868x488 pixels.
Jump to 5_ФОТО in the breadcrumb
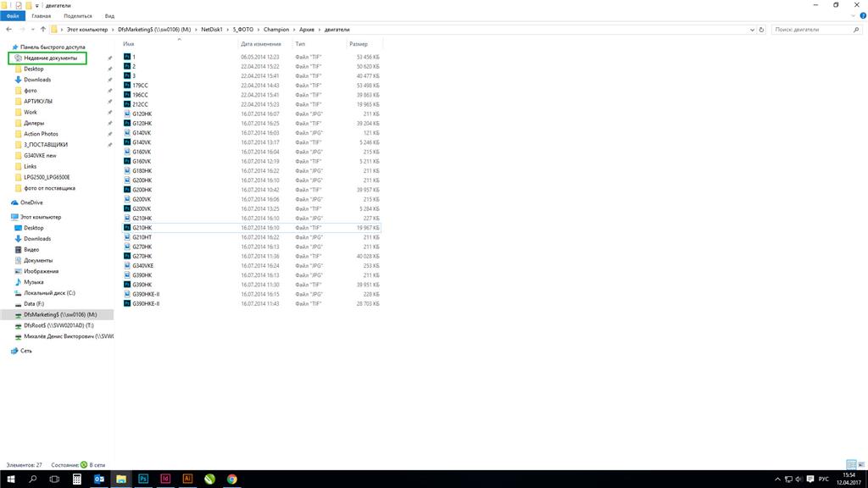point(243,30)
